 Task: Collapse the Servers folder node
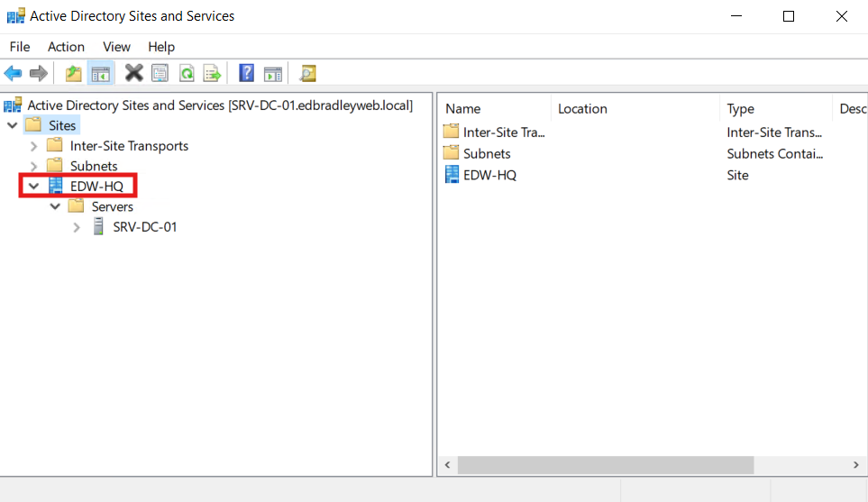pyautogui.click(x=55, y=207)
